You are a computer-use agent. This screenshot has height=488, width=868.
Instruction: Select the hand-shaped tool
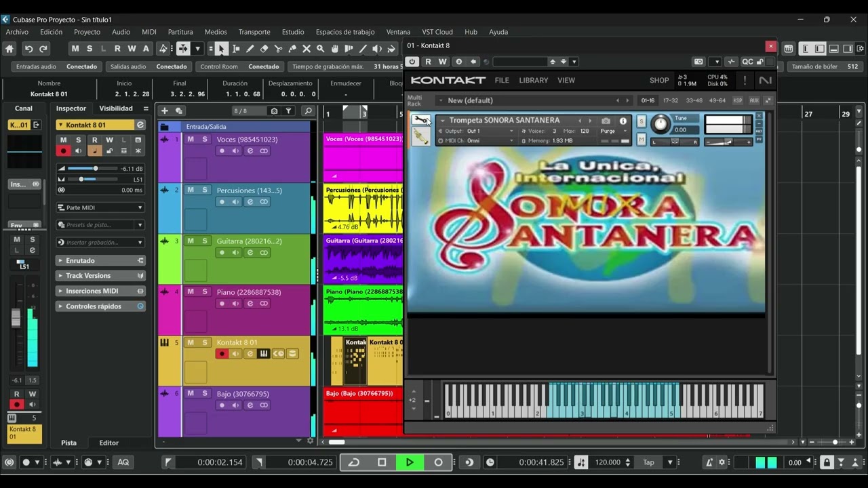coord(335,49)
